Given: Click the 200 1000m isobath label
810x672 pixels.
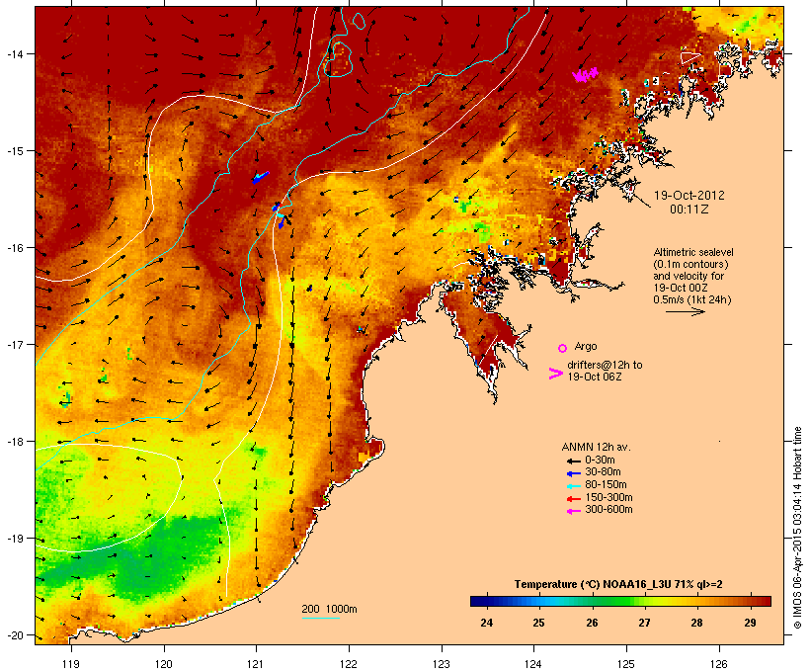Looking at the screenshot, I should pyautogui.click(x=329, y=609).
